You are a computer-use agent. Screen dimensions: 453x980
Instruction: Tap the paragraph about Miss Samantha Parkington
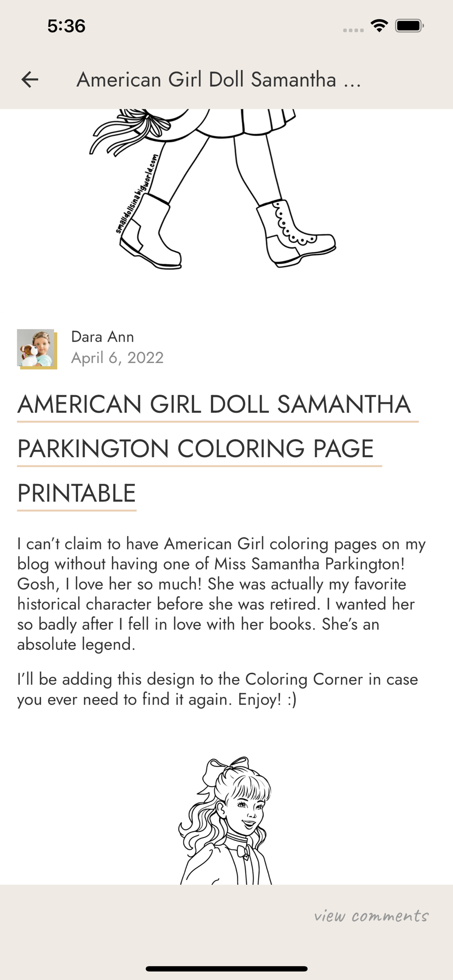click(221, 594)
